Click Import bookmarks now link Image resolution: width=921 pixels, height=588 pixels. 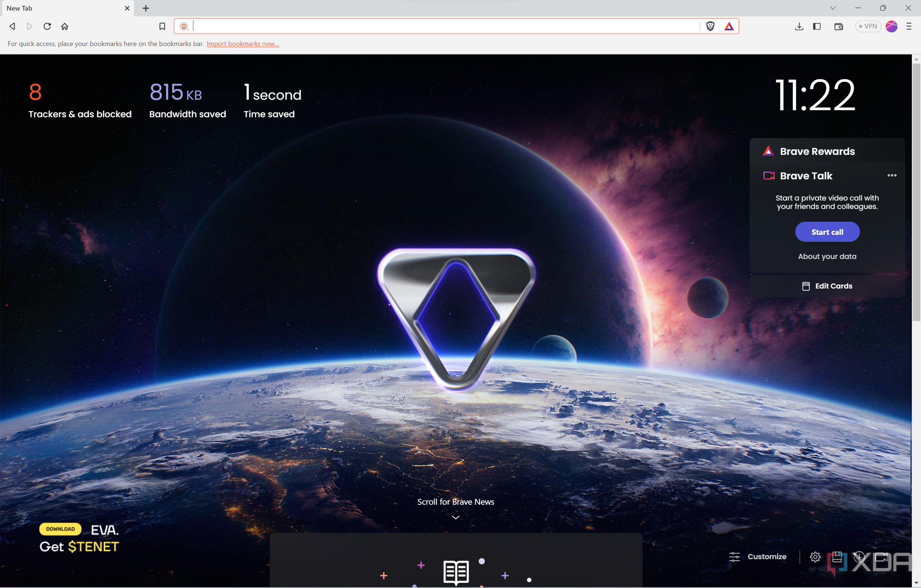tap(243, 43)
